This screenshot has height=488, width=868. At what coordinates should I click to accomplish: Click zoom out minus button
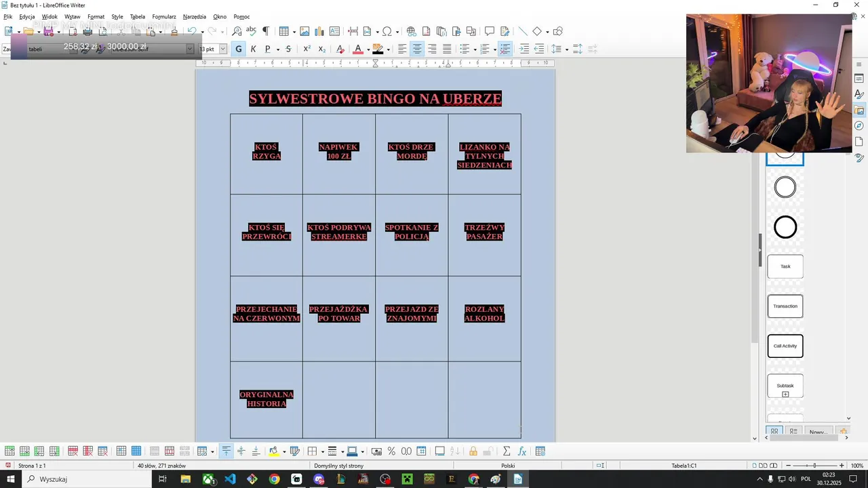click(789, 466)
